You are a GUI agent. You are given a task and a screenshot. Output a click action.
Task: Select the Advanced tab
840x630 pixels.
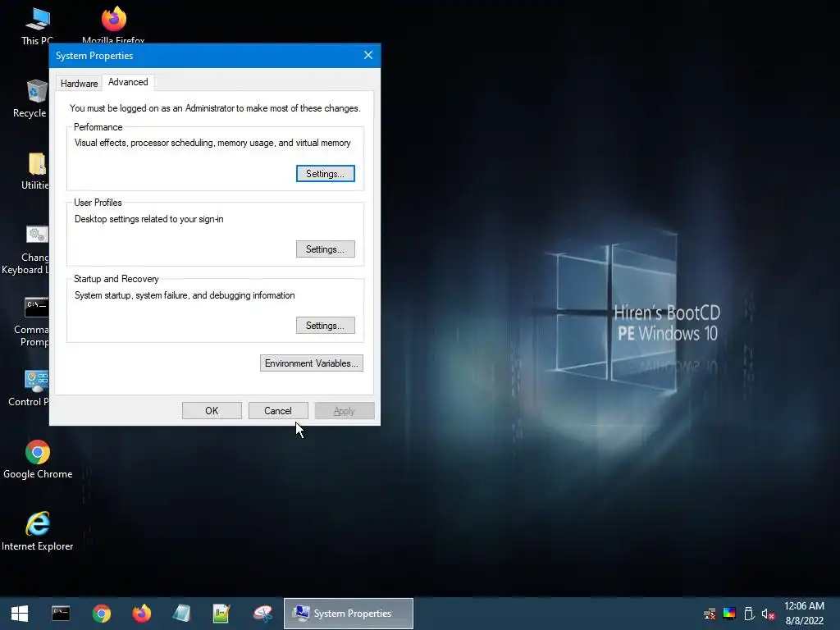click(128, 82)
